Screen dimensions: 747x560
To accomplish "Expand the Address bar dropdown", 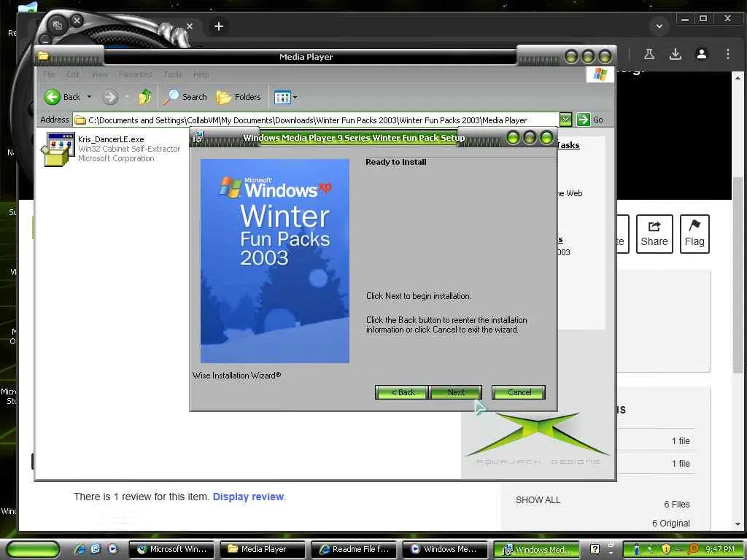I will click(x=565, y=120).
